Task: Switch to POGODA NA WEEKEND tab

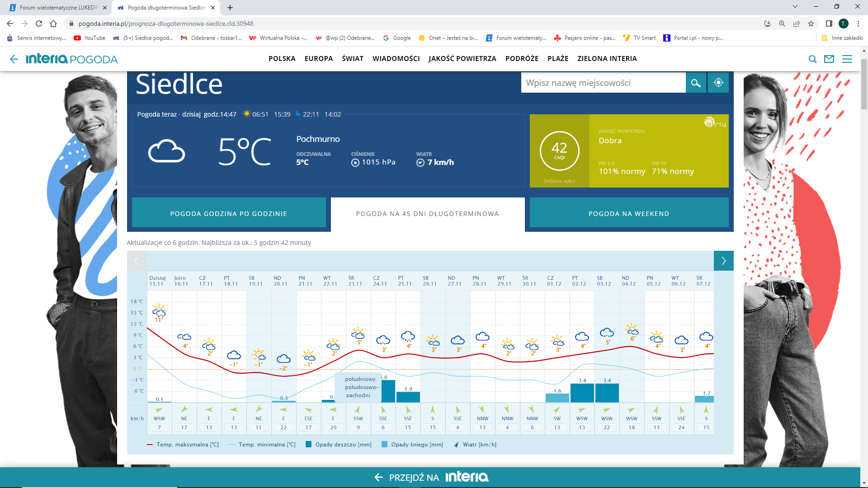Action: click(629, 213)
